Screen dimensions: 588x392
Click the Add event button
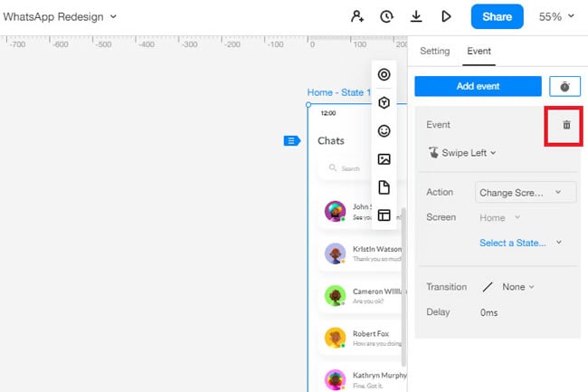(x=478, y=86)
